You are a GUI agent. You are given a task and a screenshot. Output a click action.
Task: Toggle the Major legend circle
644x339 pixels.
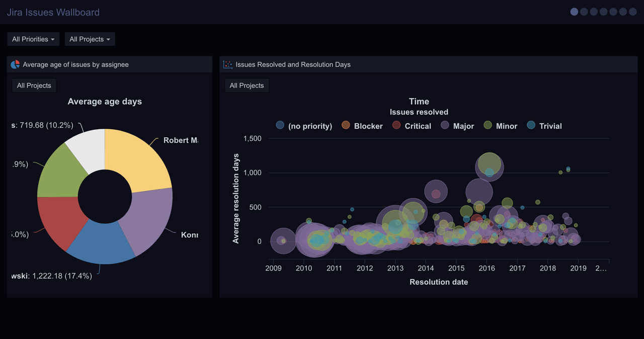445,125
